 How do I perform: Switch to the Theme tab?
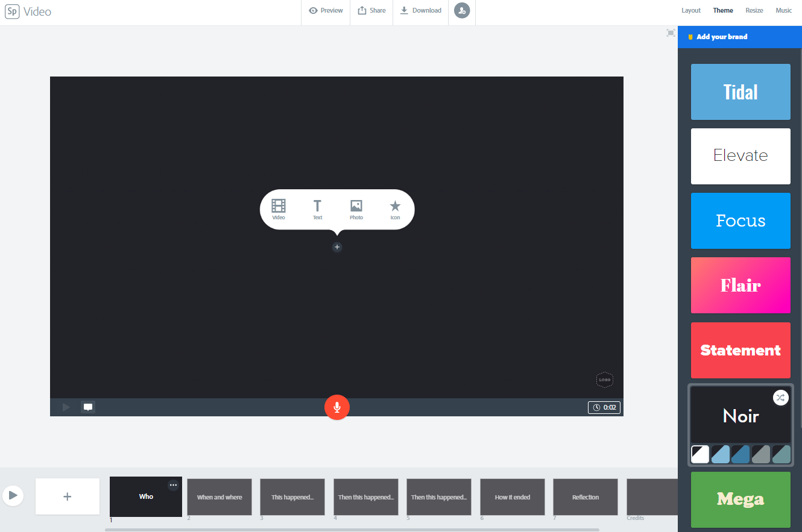pos(723,11)
